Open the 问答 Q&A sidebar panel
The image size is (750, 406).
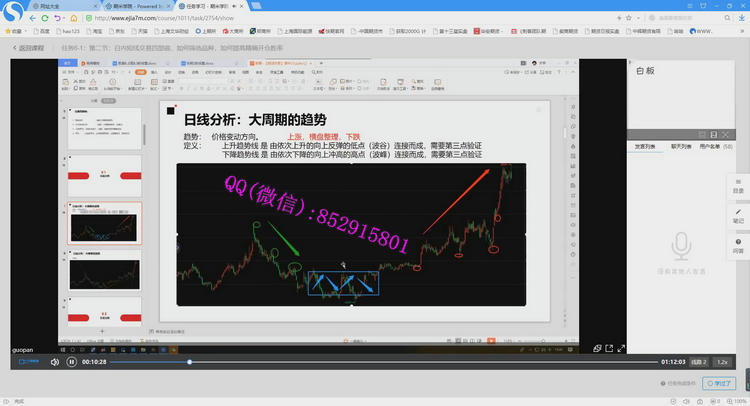(738, 246)
